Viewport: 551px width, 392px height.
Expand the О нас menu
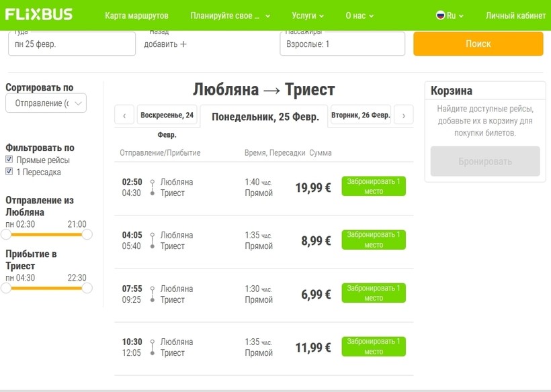point(359,15)
